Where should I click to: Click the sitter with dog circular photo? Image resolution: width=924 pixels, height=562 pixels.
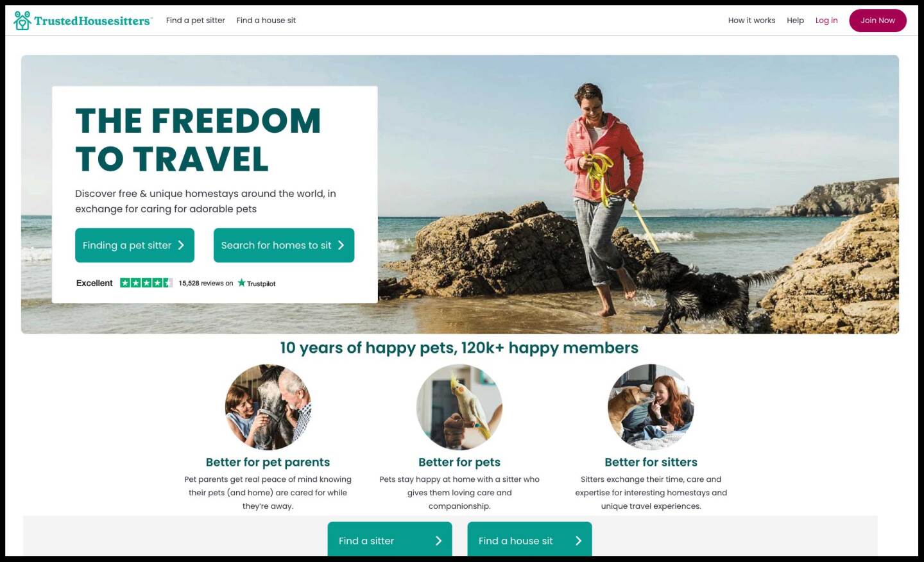[x=651, y=407]
